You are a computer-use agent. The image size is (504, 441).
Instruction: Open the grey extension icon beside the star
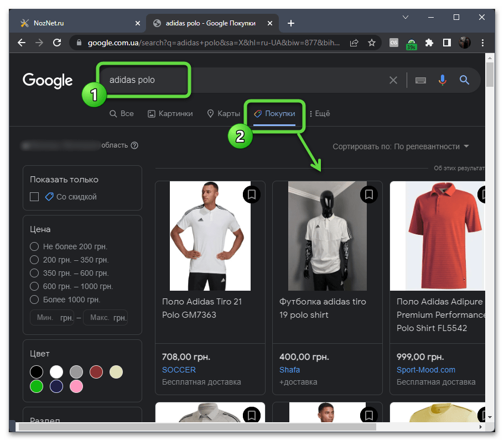394,43
